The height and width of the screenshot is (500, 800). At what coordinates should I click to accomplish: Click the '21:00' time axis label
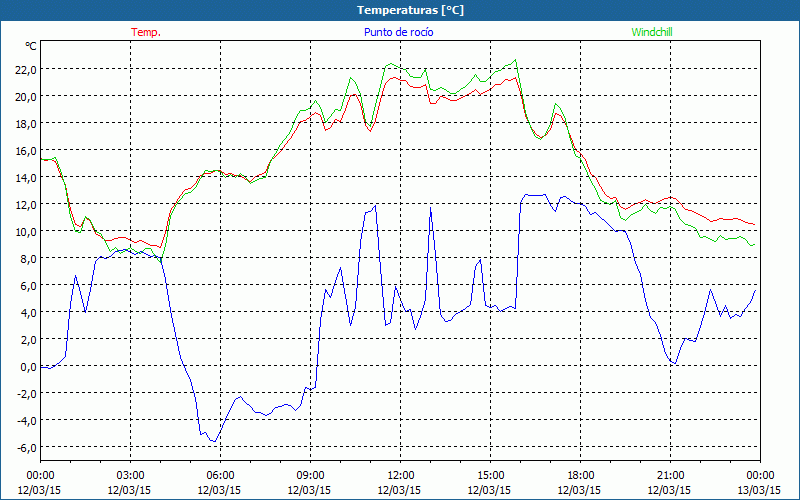[x=670, y=476]
